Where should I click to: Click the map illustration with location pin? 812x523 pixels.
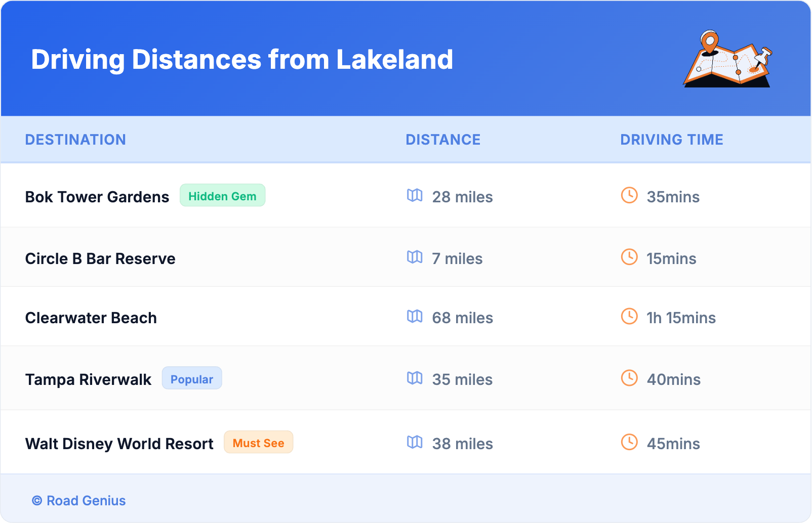point(727,59)
